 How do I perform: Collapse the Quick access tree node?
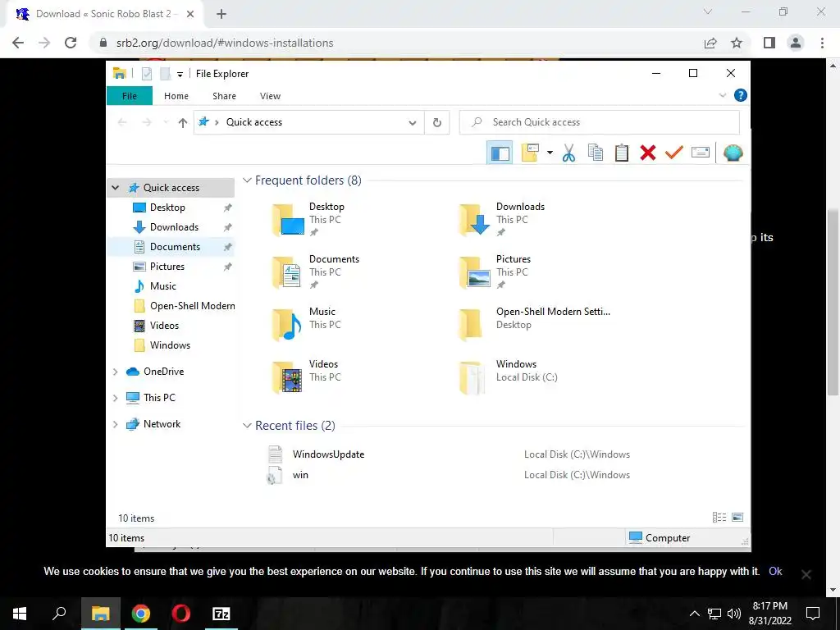click(x=115, y=188)
